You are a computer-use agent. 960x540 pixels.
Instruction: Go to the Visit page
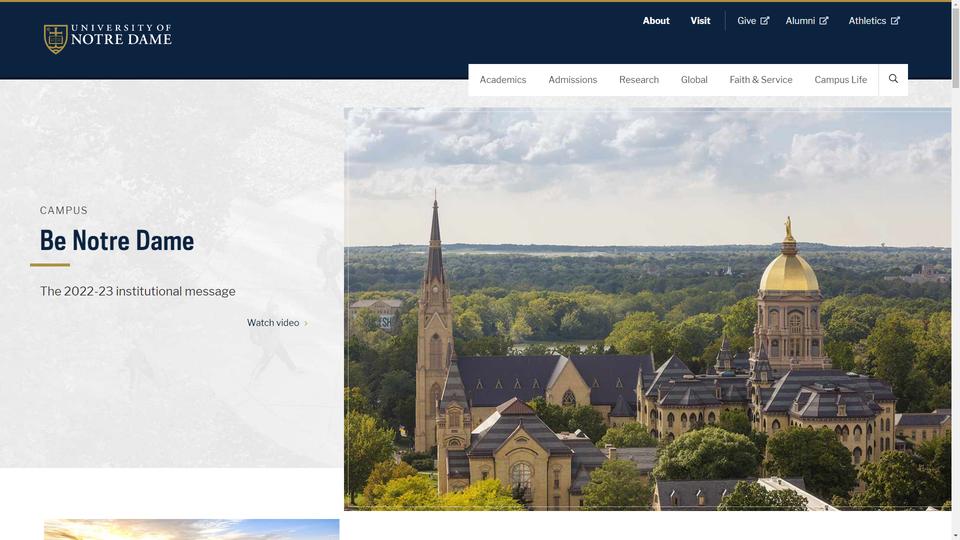pyautogui.click(x=700, y=21)
